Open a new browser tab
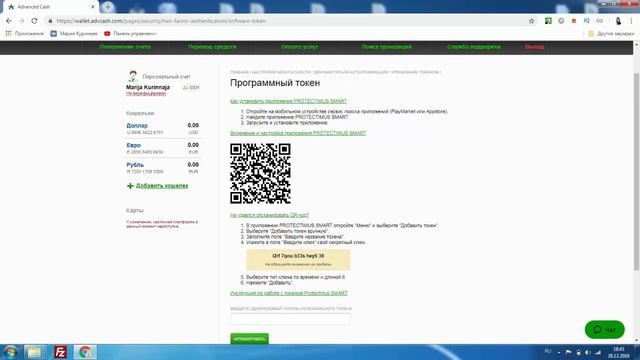 108,7
